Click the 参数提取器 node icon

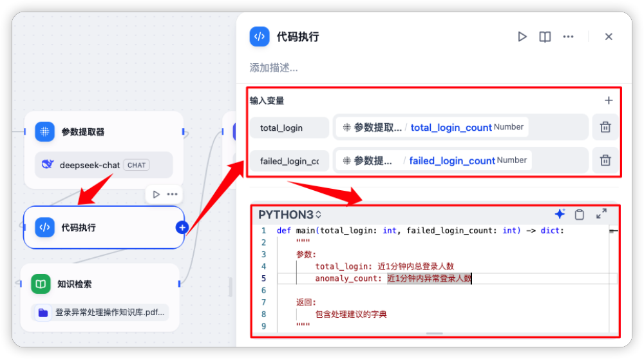[x=45, y=131]
